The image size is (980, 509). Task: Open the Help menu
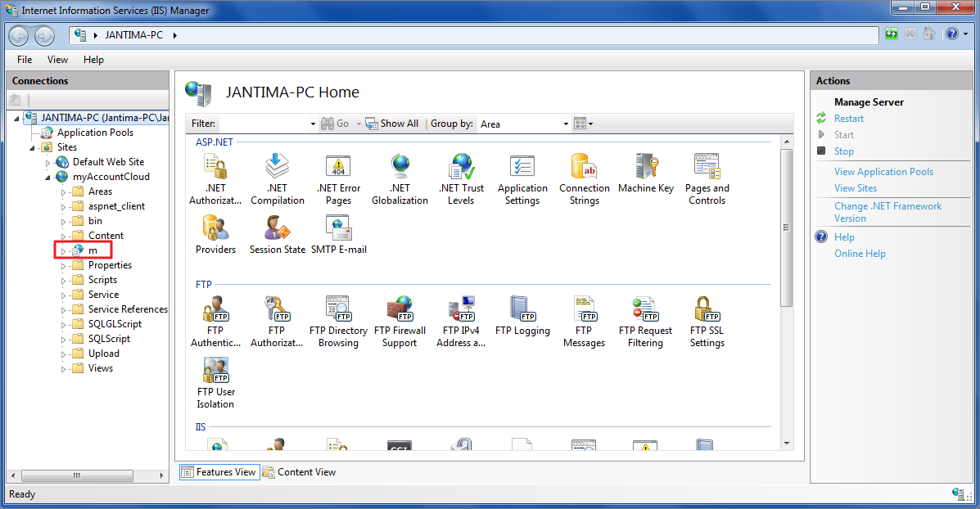[x=94, y=60]
